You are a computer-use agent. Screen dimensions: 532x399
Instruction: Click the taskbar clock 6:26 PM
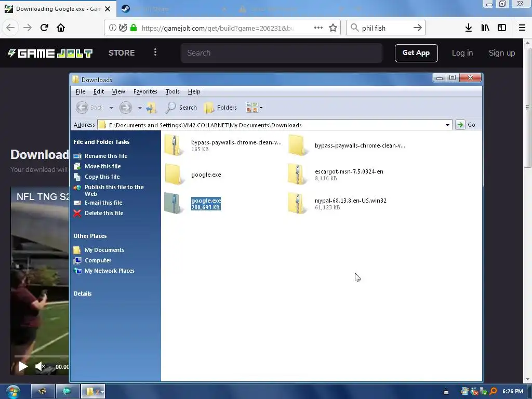pos(513,392)
